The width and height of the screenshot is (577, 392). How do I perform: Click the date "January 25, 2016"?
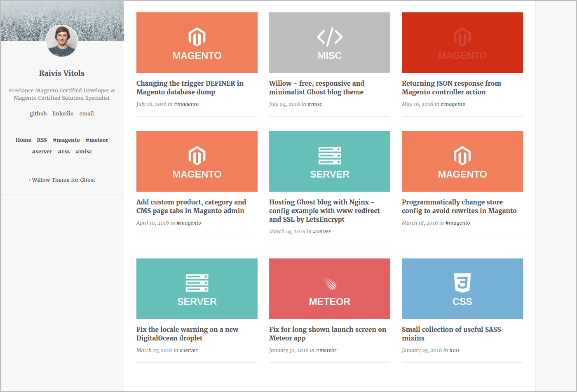pos(422,350)
